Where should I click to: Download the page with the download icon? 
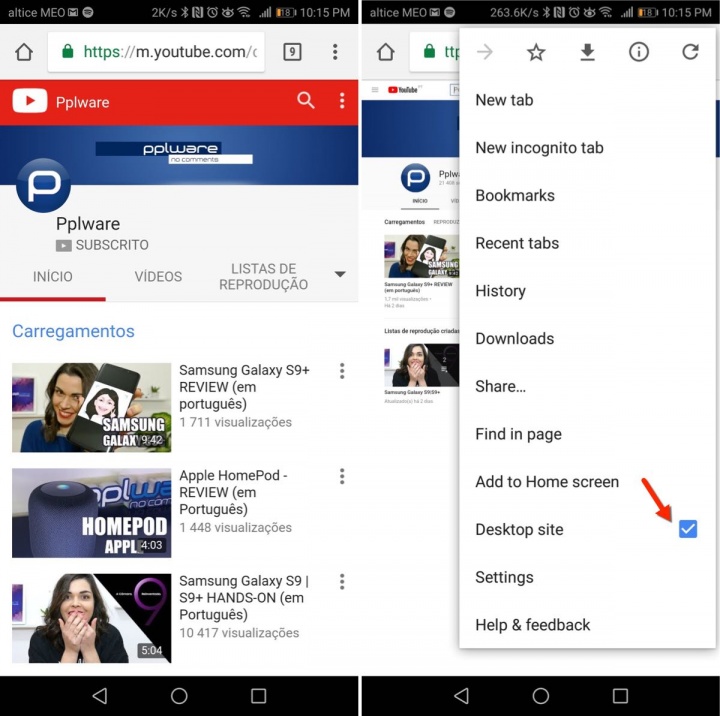tap(587, 52)
